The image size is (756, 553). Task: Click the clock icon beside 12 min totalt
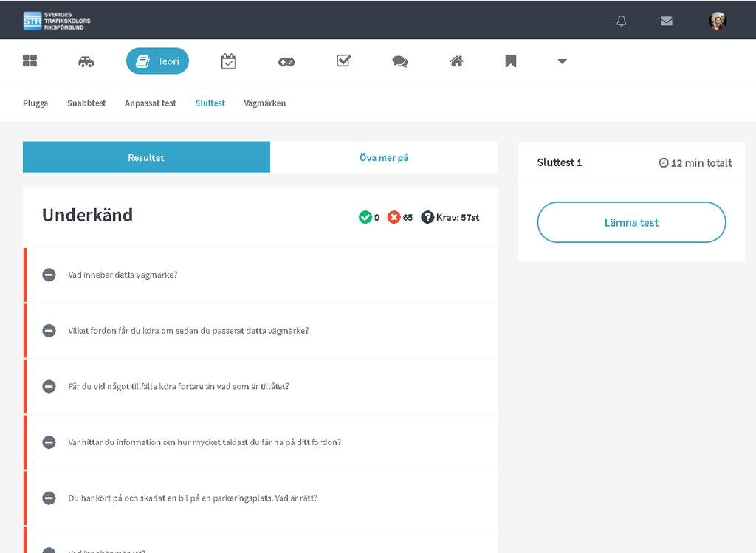pyautogui.click(x=664, y=163)
